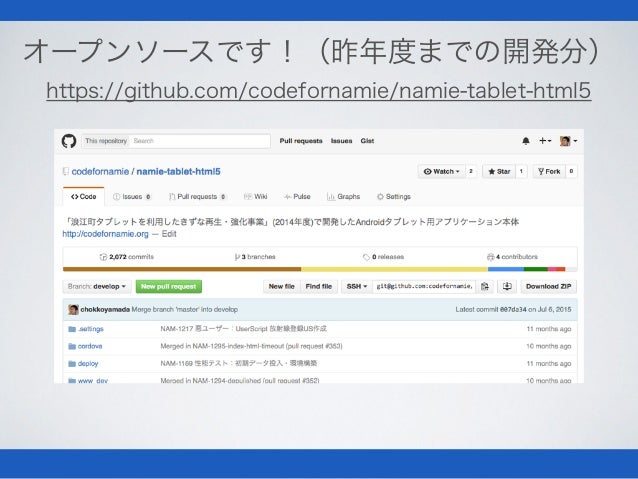
Task: Open the notifications bell icon
Action: (526, 141)
